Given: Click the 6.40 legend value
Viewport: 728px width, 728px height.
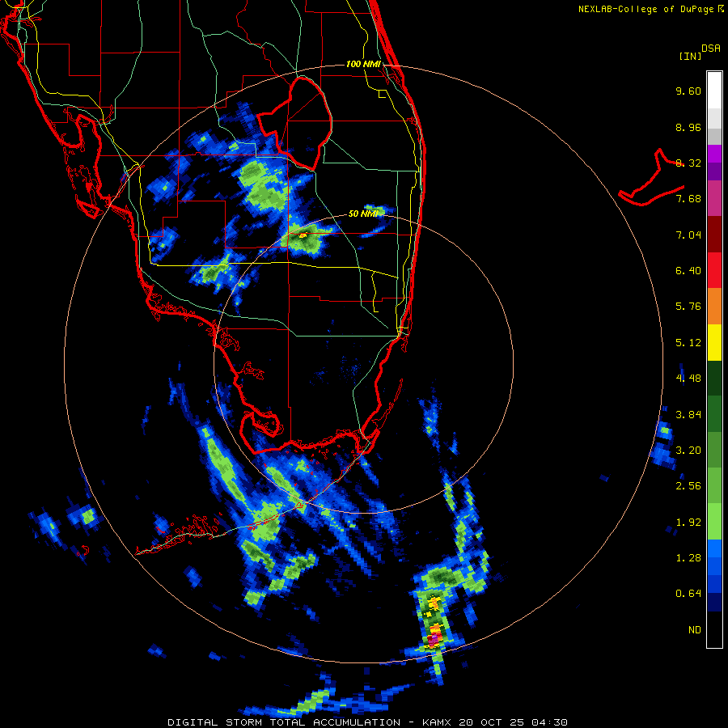Looking at the screenshot, I should 688,271.
